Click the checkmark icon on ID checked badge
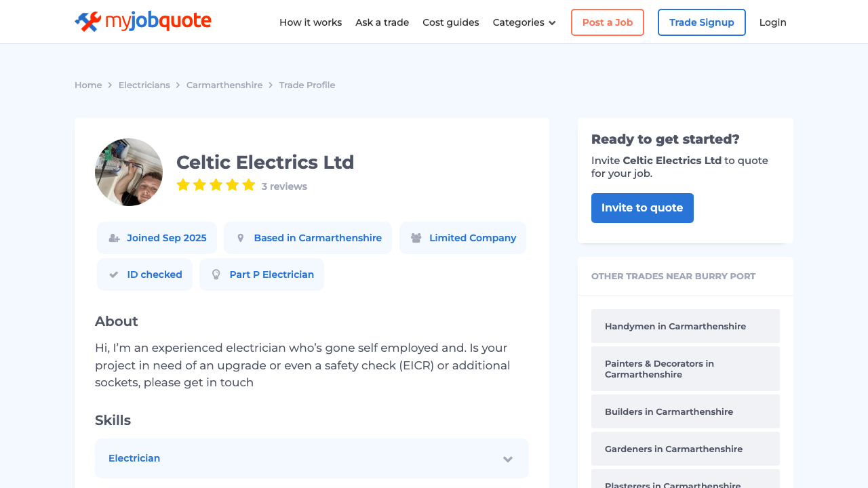 click(x=113, y=274)
